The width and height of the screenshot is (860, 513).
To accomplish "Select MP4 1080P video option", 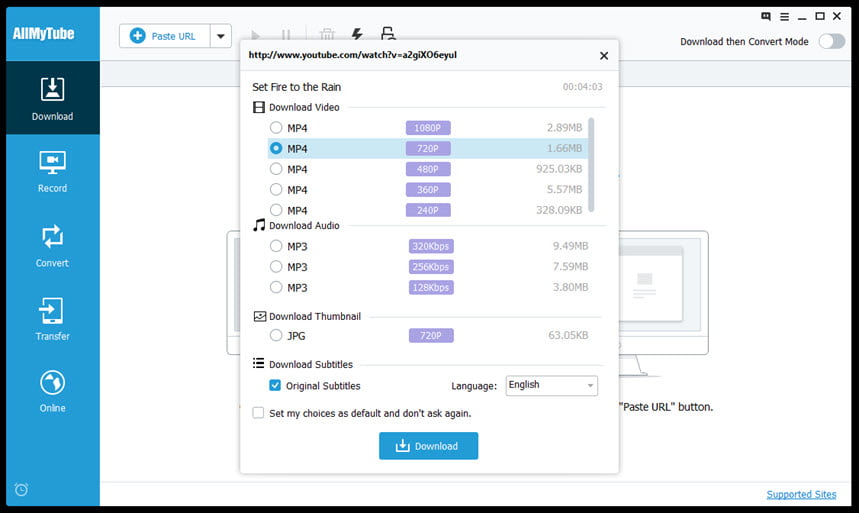I will click(x=276, y=128).
